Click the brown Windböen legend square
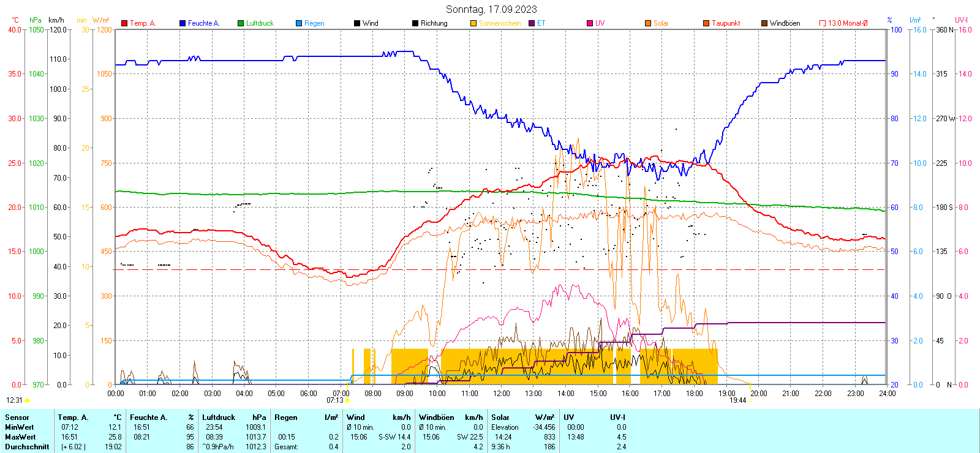Viewport: 980px width, 453px height. pos(764,23)
